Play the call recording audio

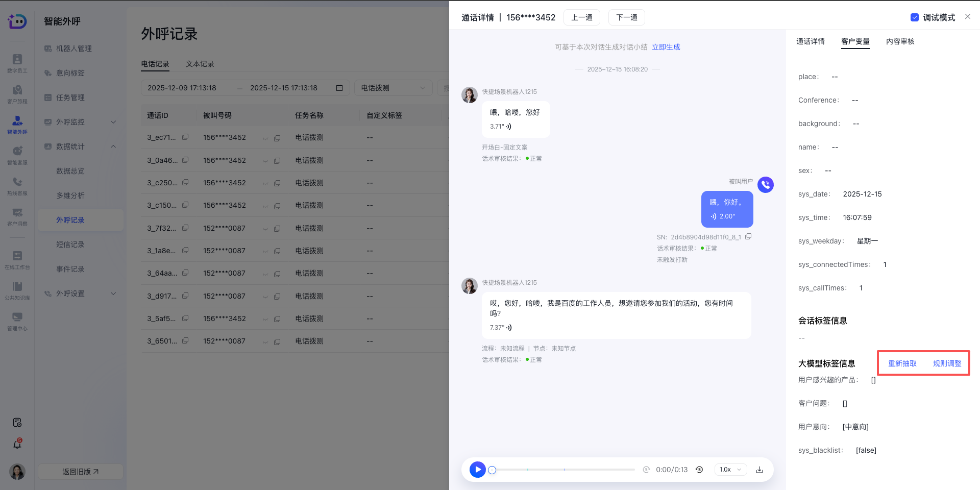tap(477, 470)
